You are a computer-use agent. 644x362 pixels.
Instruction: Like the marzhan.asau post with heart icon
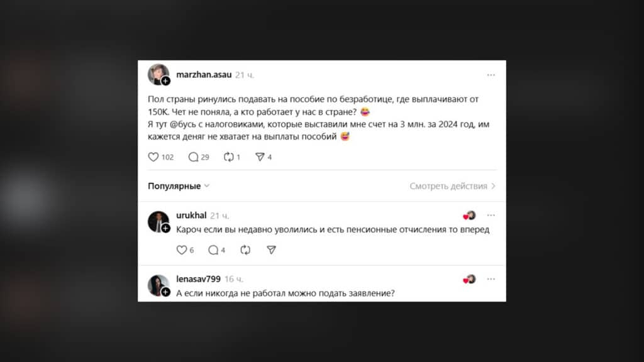tap(153, 157)
